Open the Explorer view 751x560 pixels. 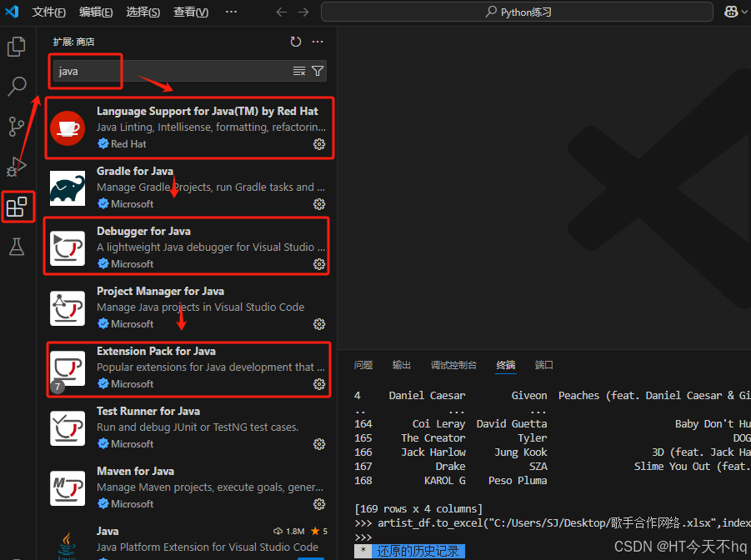[x=17, y=47]
